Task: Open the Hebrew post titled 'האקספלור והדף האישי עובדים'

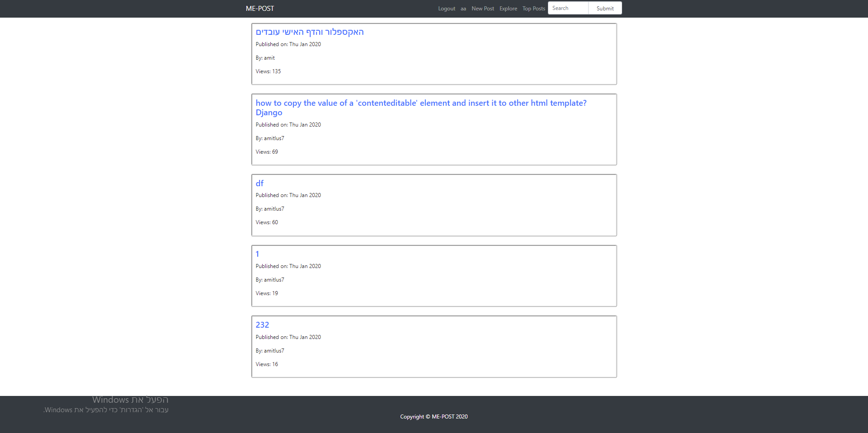Action: tap(309, 32)
